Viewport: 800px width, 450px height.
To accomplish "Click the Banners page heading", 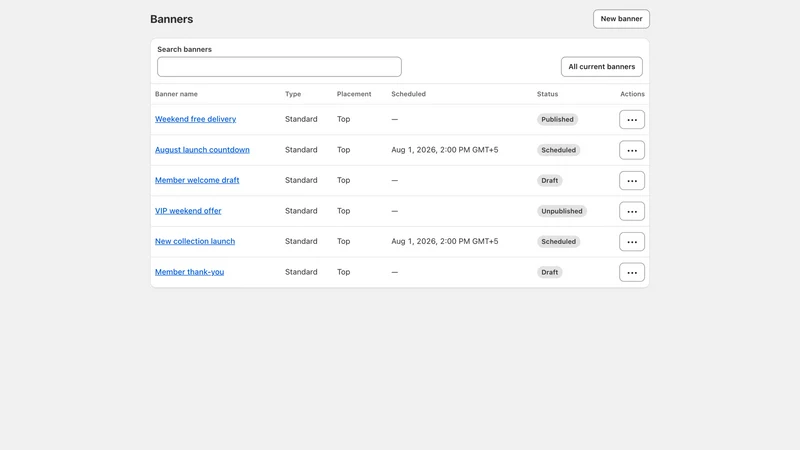I will 171,19.
